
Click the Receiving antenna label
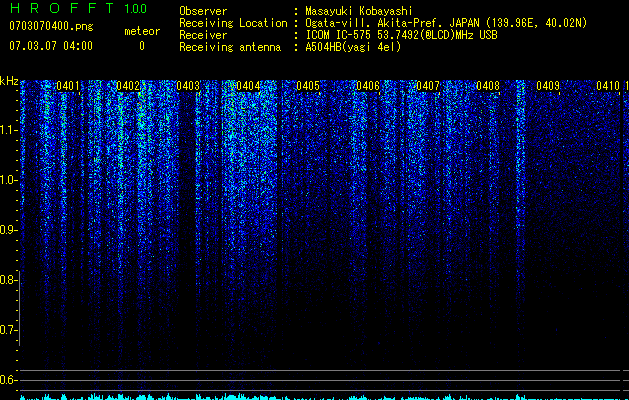click(x=230, y=47)
